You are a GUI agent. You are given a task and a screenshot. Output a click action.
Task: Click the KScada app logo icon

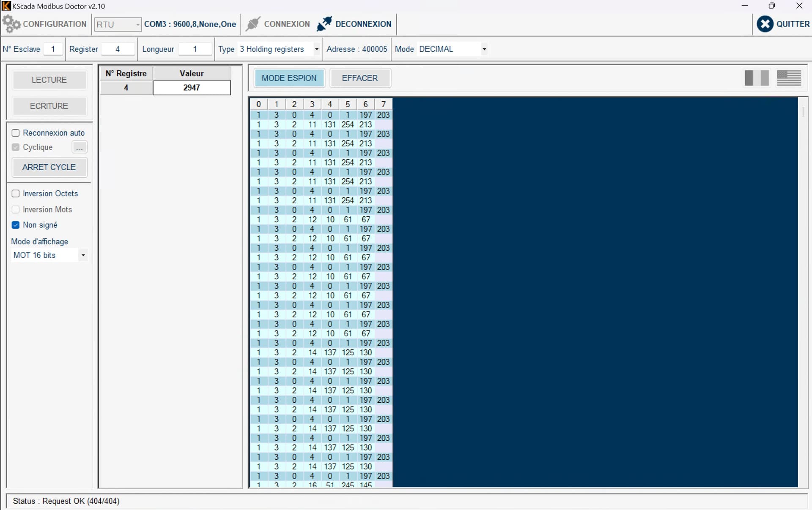pos(6,6)
